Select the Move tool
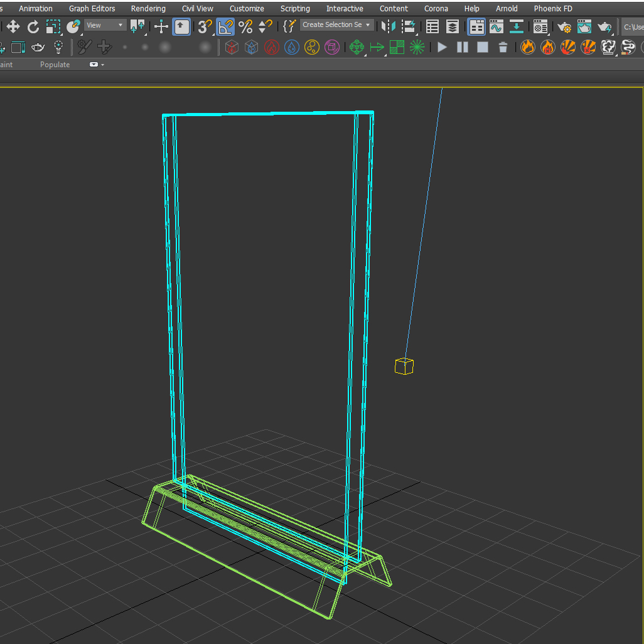The image size is (644, 644). [13, 26]
